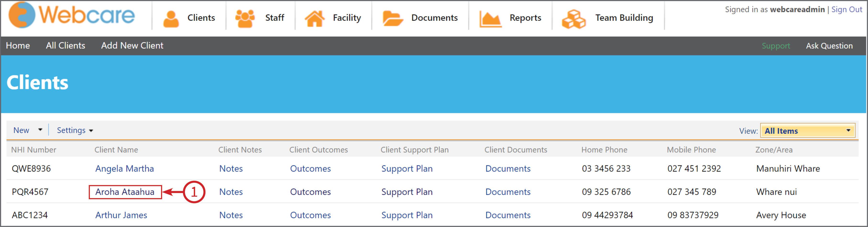The image size is (868, 227).
Task: Click the Team Building blocks icon
Action: point(574,17)
